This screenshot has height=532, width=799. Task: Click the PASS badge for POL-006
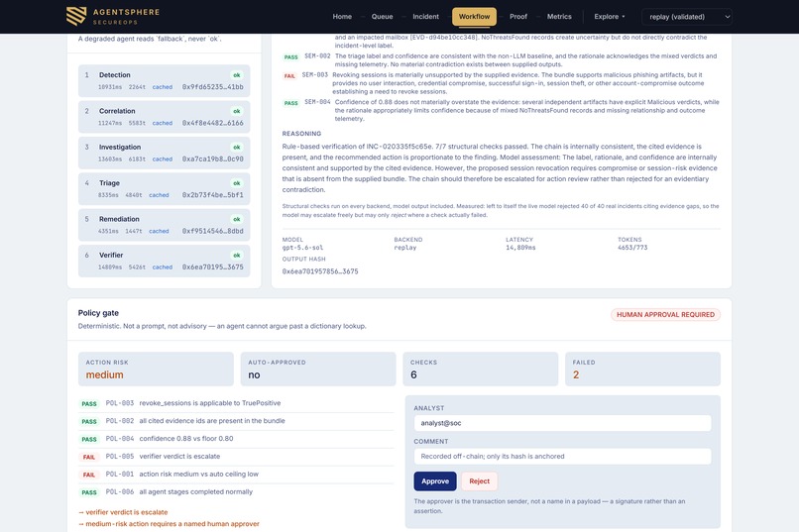coord(88,492)
